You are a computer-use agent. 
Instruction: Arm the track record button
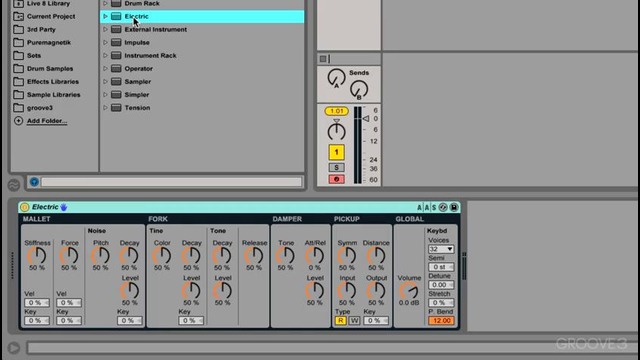point(336,179)
